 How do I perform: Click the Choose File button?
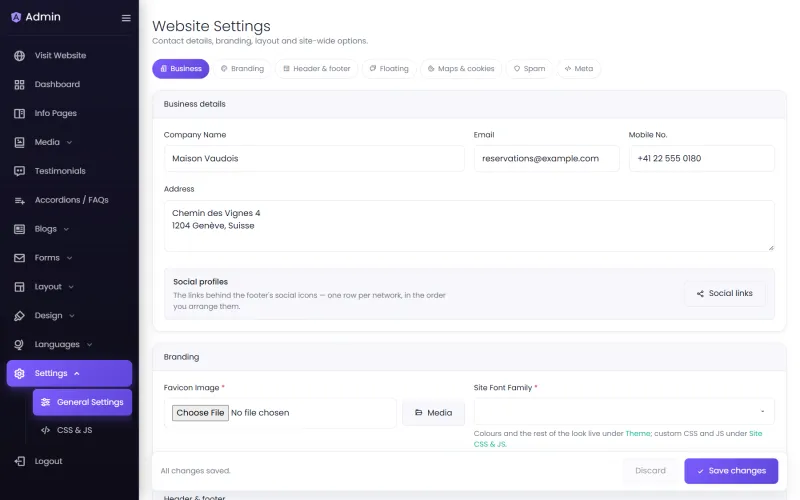coord(200,413)
